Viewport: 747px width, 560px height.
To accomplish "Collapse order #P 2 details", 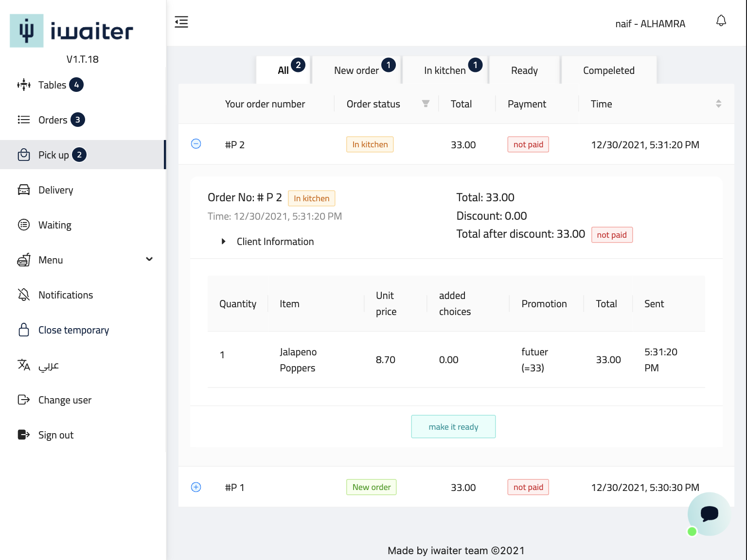I will pos(196,144).
